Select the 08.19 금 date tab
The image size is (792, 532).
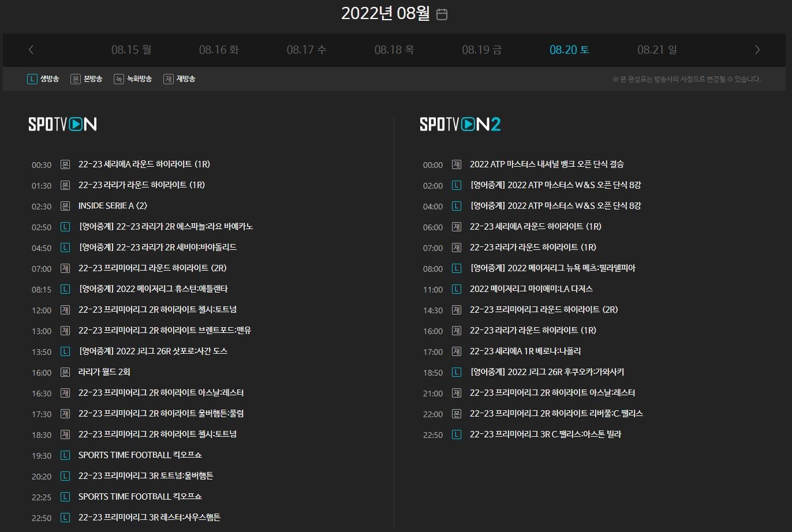482,50
